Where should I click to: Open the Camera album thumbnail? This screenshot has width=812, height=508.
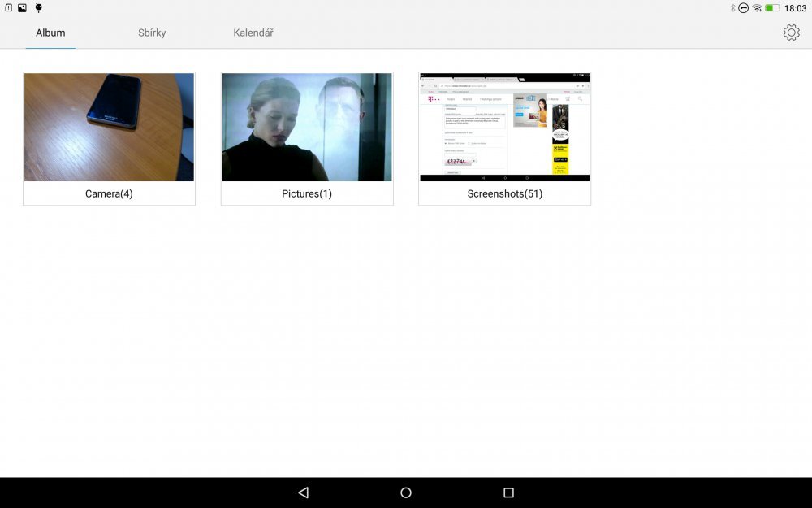click(x=109, y=127)
